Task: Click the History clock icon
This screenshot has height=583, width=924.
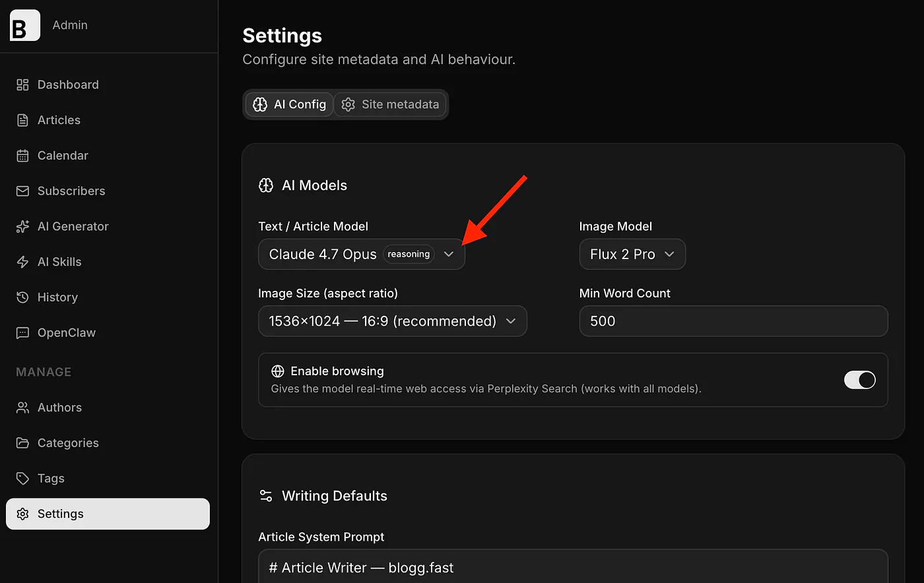Action: coord(22,297)
